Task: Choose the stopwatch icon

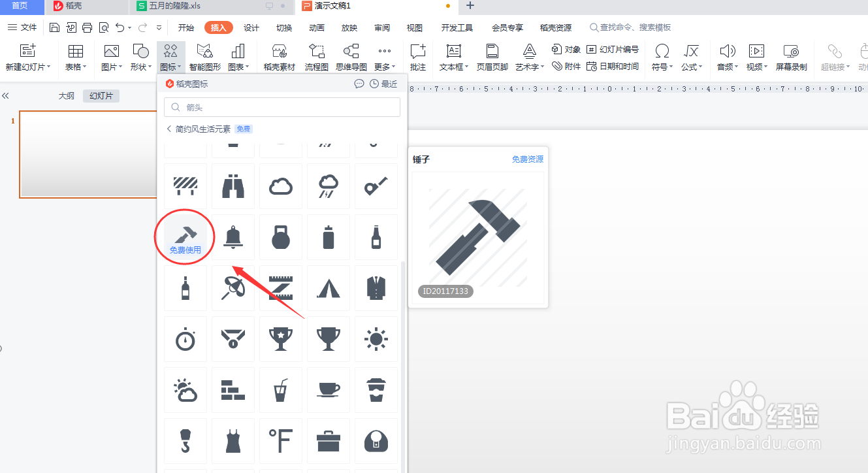Action: 185,338
